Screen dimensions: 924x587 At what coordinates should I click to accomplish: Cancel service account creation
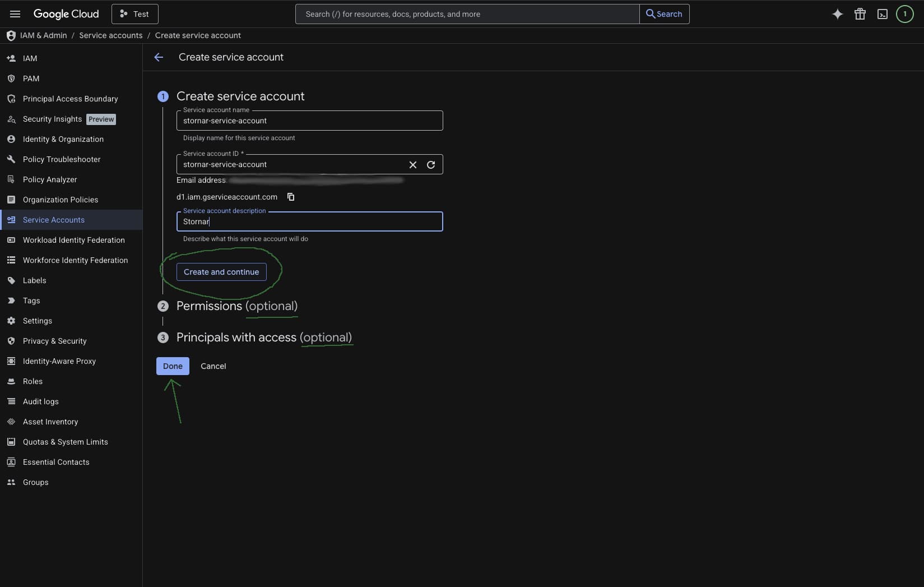(x=213, y=366)
